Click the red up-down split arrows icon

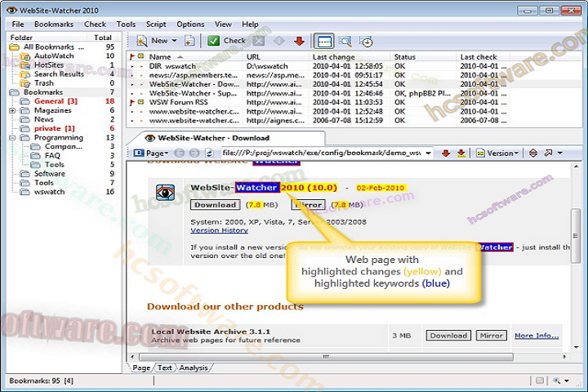(533, 153)
